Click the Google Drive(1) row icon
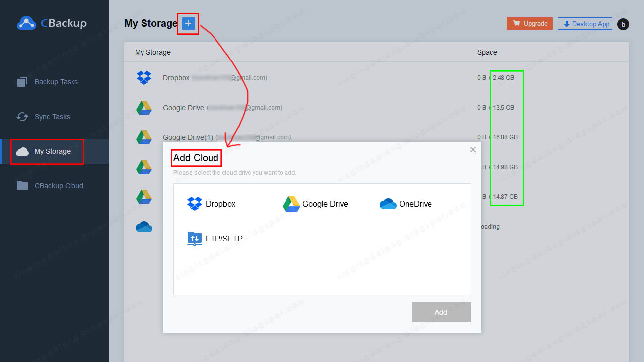The height and width of the screenshot is (362, 644). click(x=144, y=137)
